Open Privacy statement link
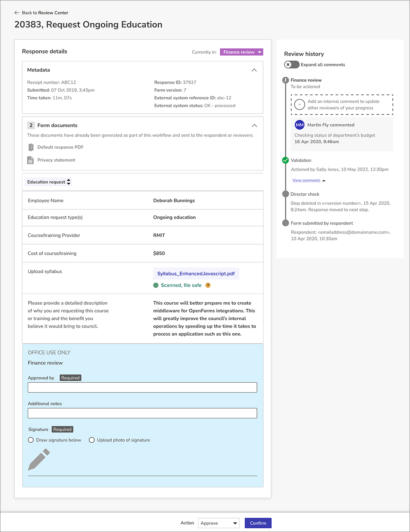 [56, 160]
